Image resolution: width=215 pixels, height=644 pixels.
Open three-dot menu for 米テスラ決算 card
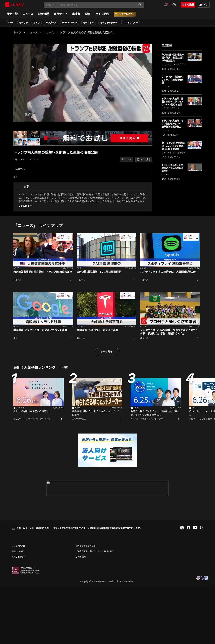[x=134, y=338]
